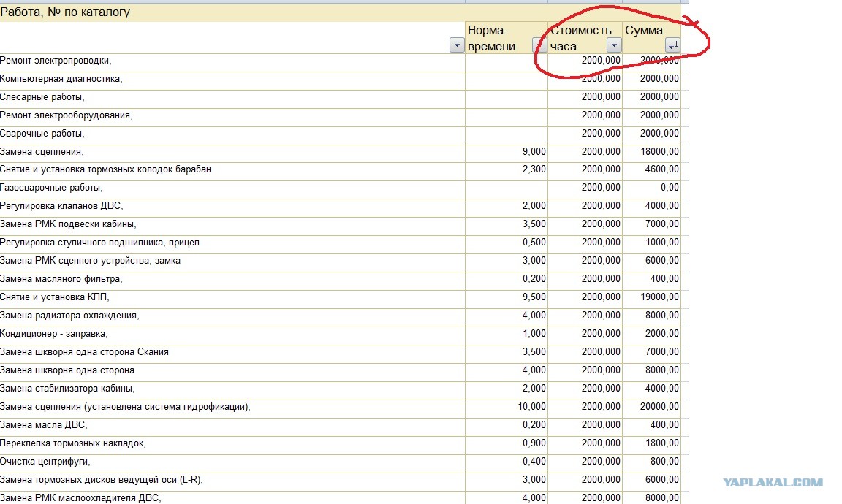This screenshot has width=842, height=504.
Task: Select 'Замена РМК сцепного устройства, замка'
Action: pyautogui.click(x=90, y=261)
